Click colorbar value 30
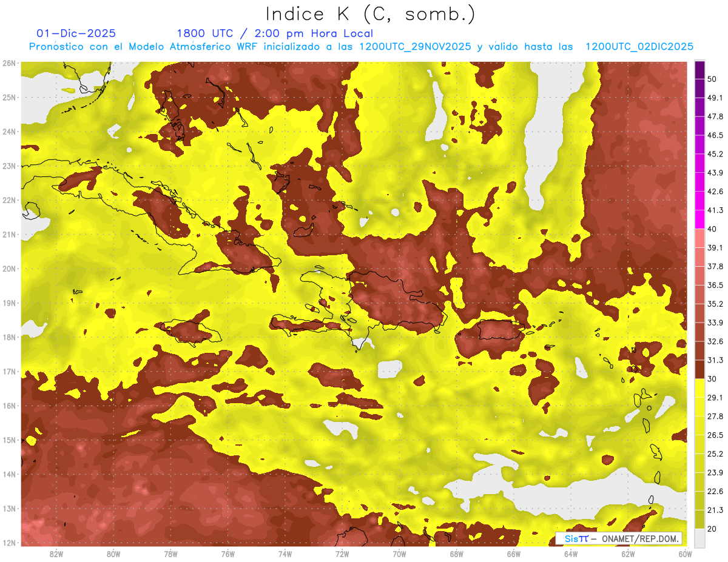The image size is (728, 562). coord(712,379)
